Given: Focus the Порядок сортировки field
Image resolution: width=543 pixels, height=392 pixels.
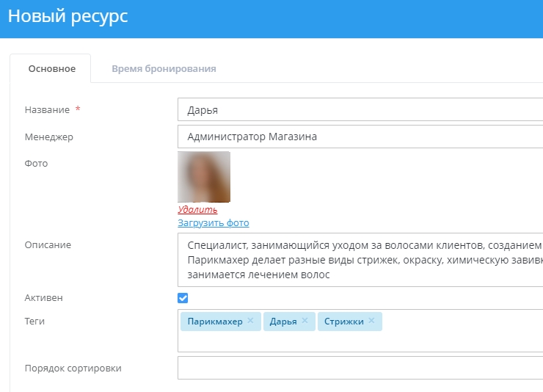Looking at the screenshot, I should (360, 368).
